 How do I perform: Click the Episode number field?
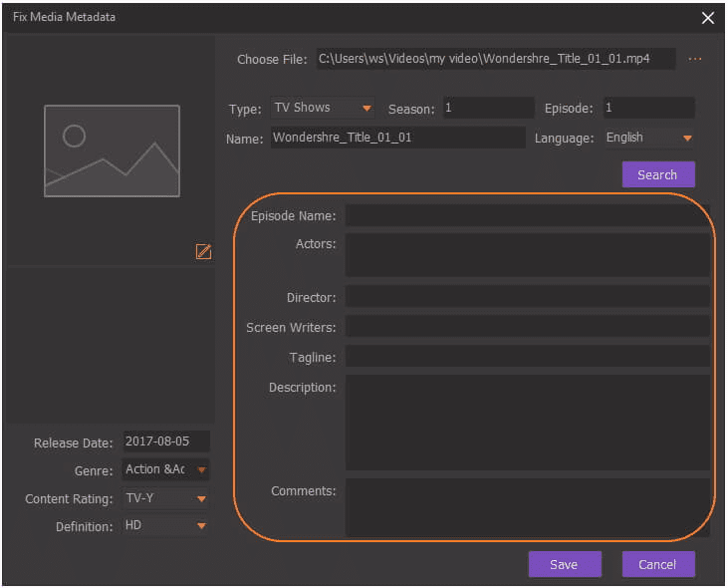647,108
